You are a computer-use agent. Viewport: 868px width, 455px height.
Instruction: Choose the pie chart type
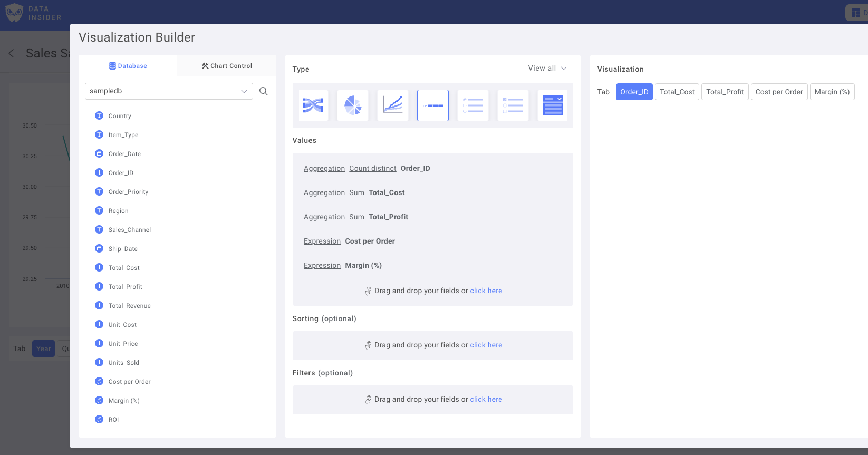point(353,105)
